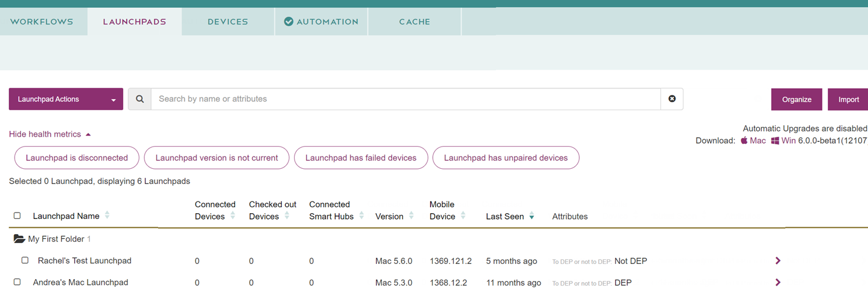
Task: Sort by the Last Seen arrow
Action: pyautogui.click(x=531, y=217)
